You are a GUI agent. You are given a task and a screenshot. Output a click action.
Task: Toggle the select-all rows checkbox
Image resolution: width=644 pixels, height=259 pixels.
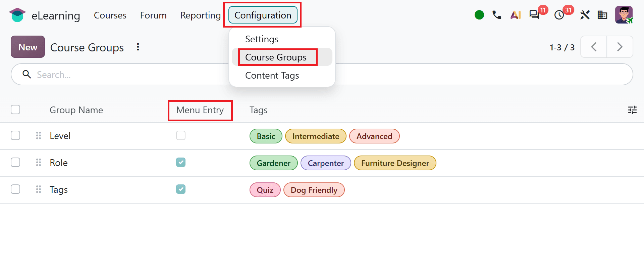point(15,110)
